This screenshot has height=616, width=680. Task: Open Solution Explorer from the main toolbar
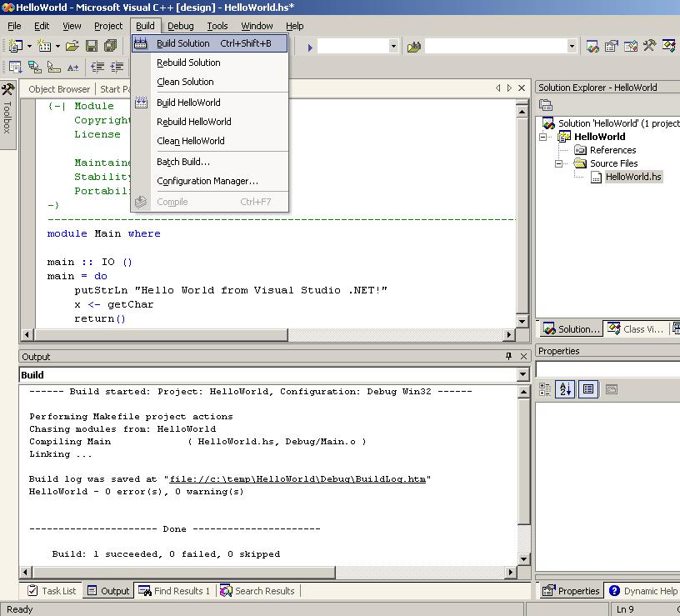pos(592,46)
